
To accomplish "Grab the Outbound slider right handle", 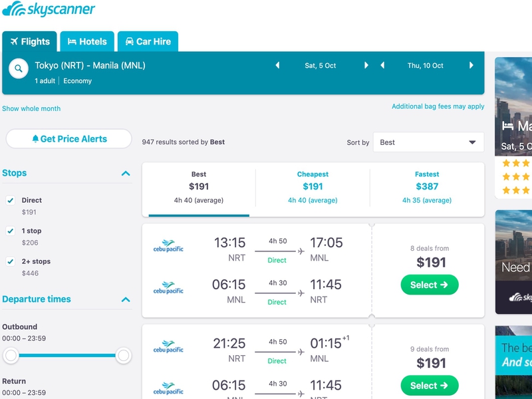I will click(123, 356).
